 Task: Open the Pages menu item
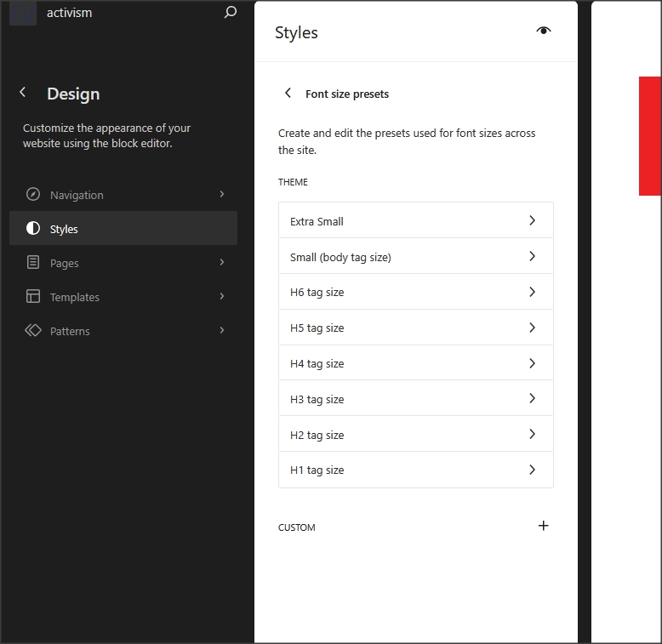(65, 263)
